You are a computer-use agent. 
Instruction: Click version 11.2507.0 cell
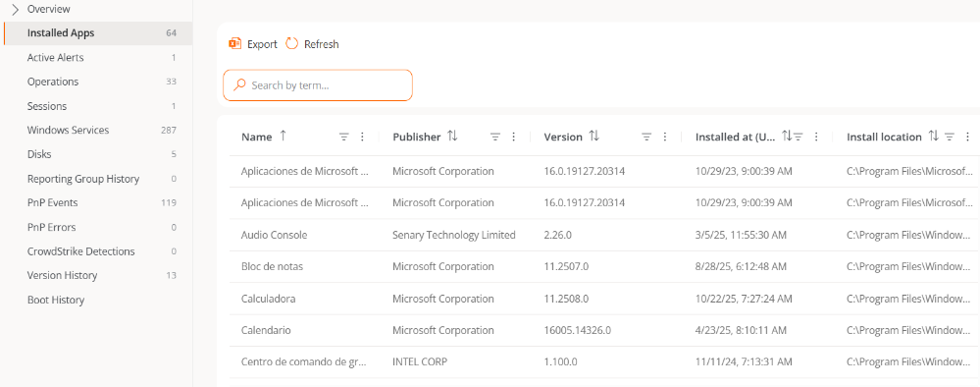tap(566, 267)
